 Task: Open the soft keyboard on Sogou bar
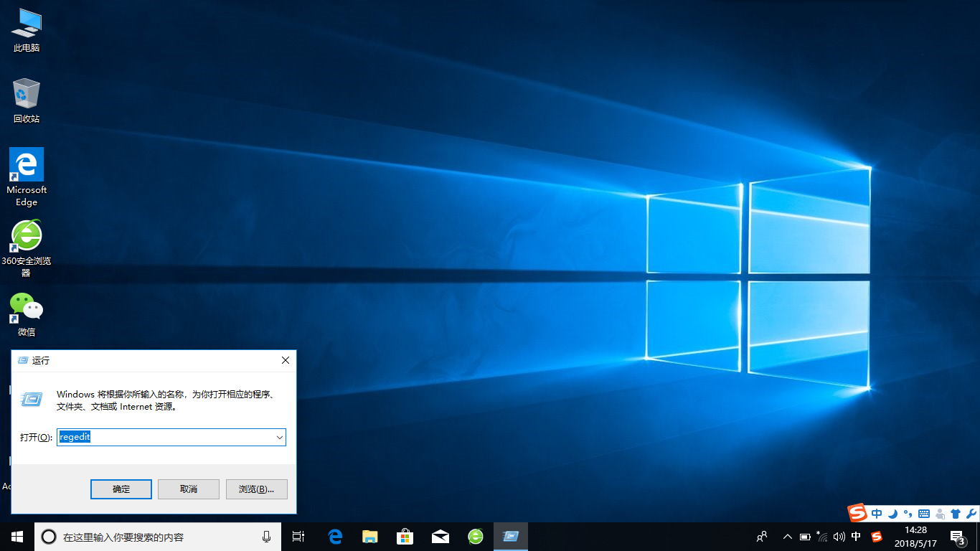coord(924,514)
